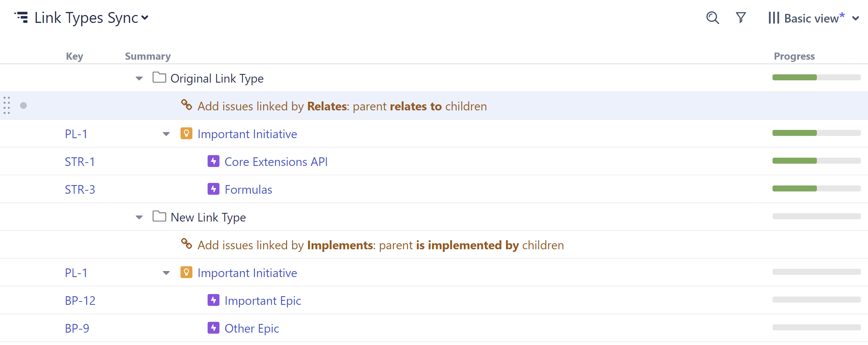Click the search magnifier icon
Screen dimensions: 868x345
pos(712,18)
